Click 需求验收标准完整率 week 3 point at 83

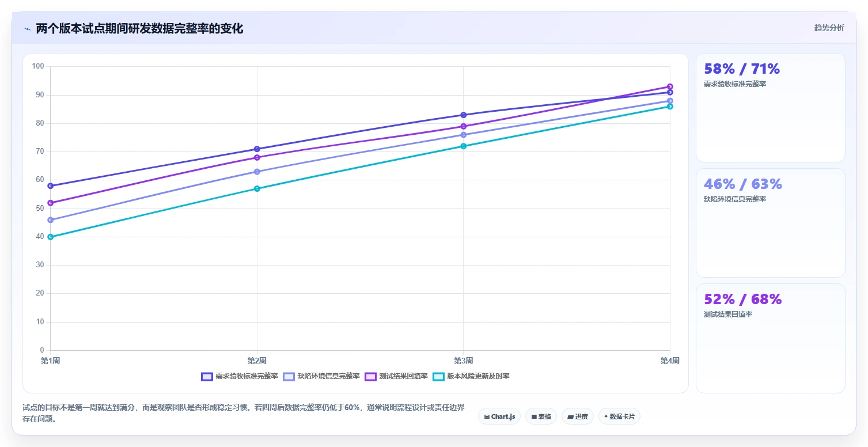coord(464,115)
